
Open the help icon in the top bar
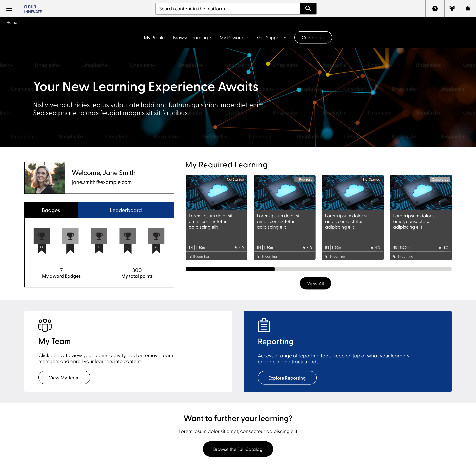435,9
